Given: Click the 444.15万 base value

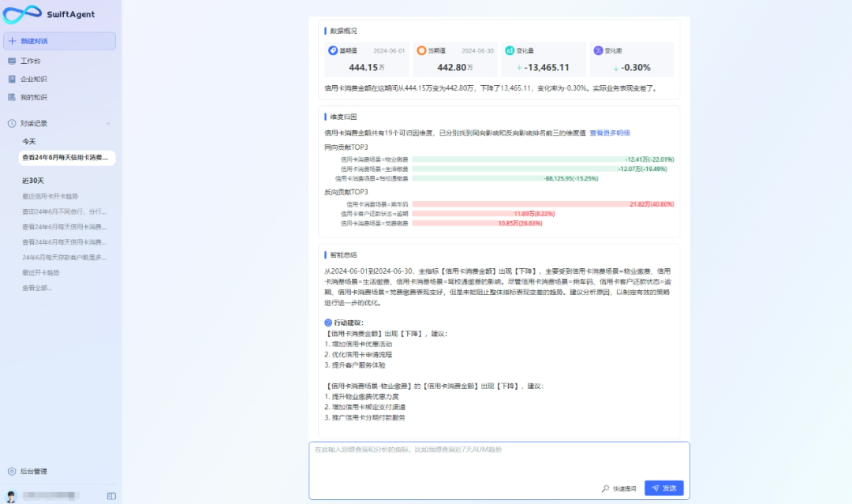Looking at the screenshot, I should click(x=367, y=67).
